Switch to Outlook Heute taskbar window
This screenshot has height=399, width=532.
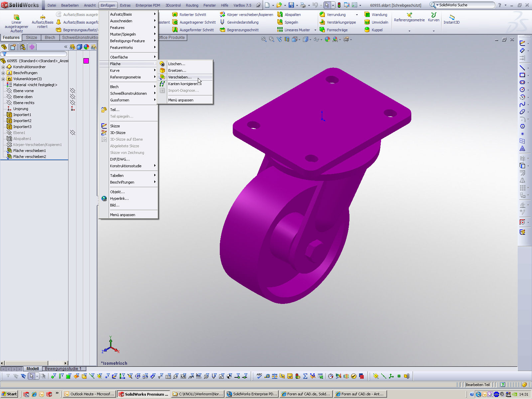[x=89, y=394]
